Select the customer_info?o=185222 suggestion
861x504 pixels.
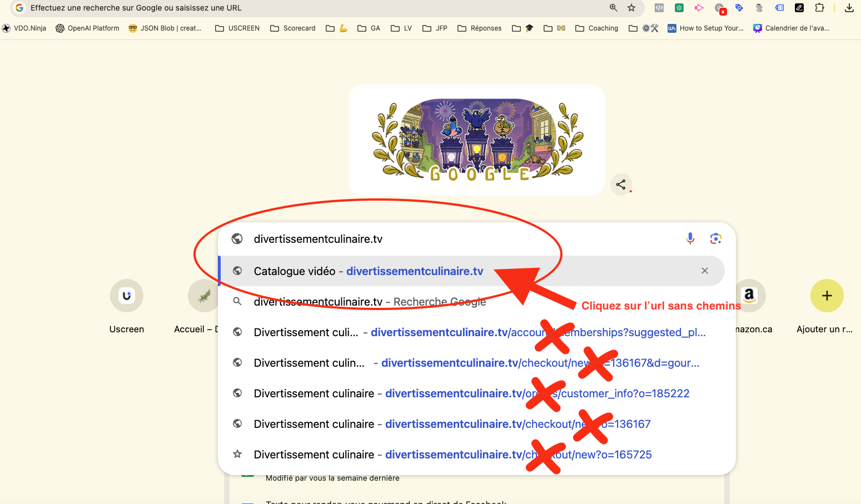pyautogui.click(x=472, y=393)
